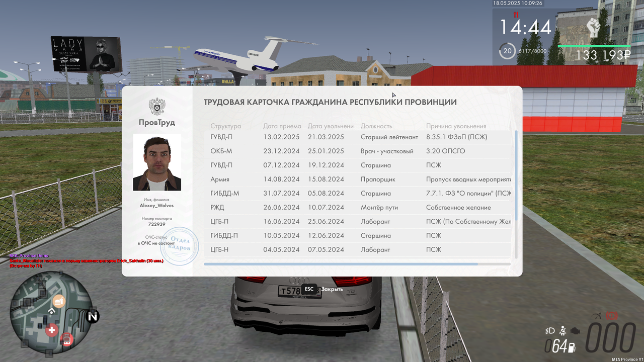This screenshot has height=362, width=644.
Task: Click hire date 13.02.2025
Action: tap(281, 137)
